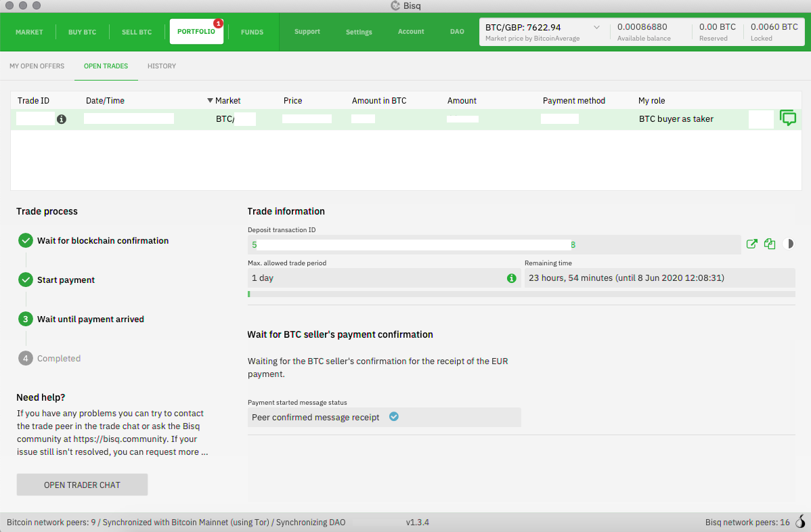Click the 0.00 BTC Reserved value
The height and width of the screenshot is (532, 811).
click(x=718, y=27)
